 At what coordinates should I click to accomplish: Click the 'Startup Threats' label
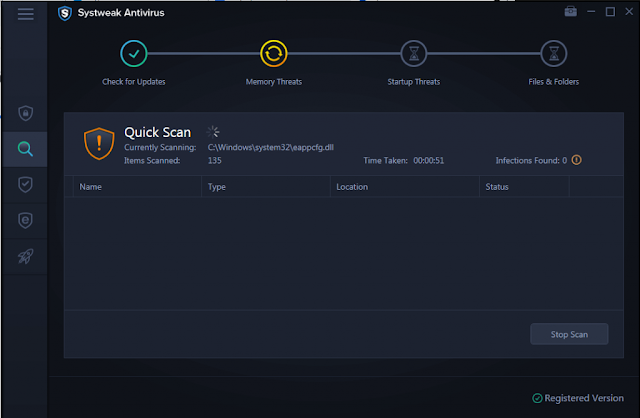click(x=413, y=82)
